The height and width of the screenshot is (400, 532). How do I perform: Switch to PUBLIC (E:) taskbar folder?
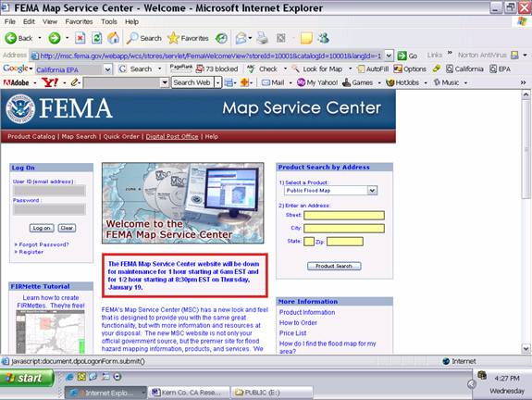[272, 393]
